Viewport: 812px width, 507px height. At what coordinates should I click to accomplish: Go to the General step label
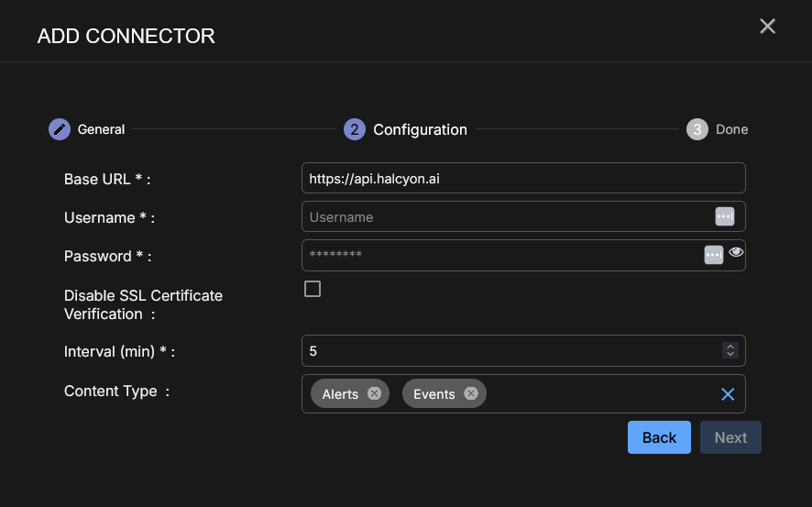(101, 129)
